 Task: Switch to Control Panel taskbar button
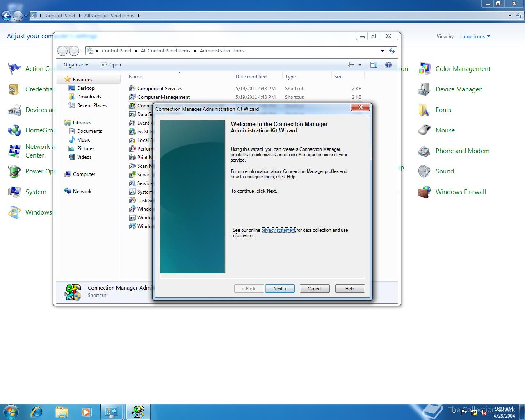pos(112,412)
